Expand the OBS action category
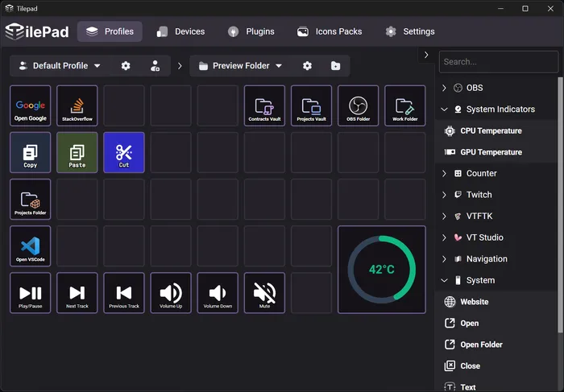 (444, 88)
